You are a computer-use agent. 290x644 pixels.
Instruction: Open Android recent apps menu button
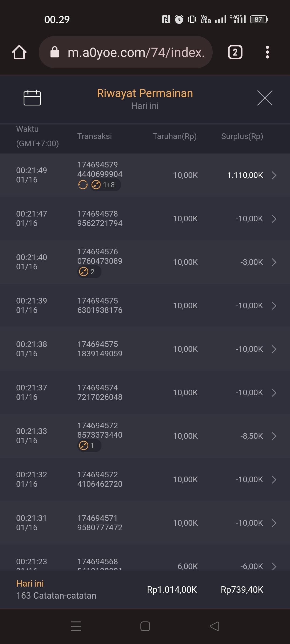[x=76, y=626]
